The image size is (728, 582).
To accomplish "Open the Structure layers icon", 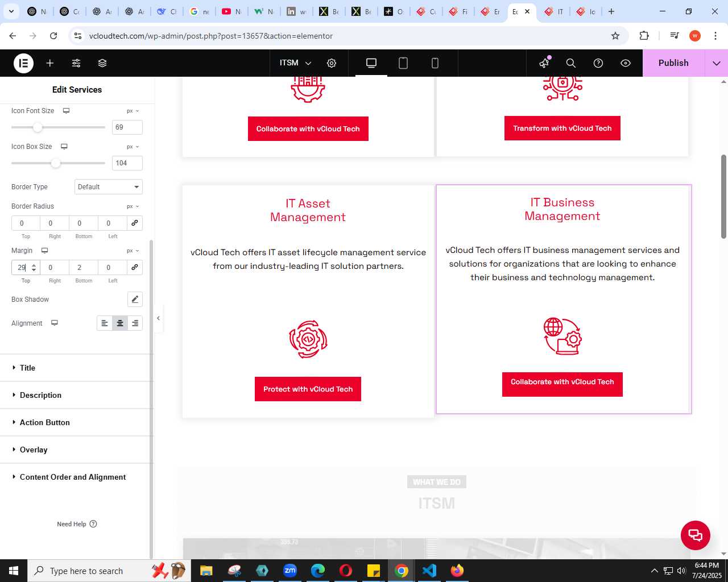I will (102, 63).
